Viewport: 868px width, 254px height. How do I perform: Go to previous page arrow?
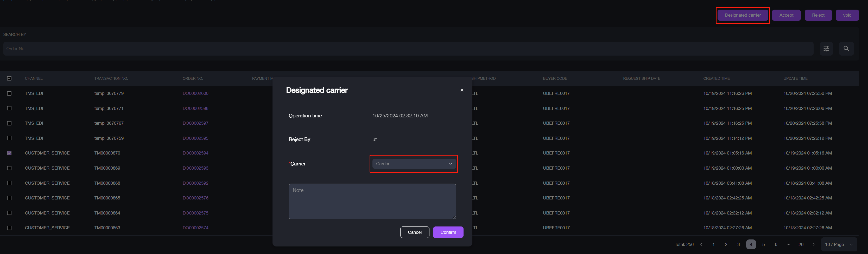tap(701, 245)
